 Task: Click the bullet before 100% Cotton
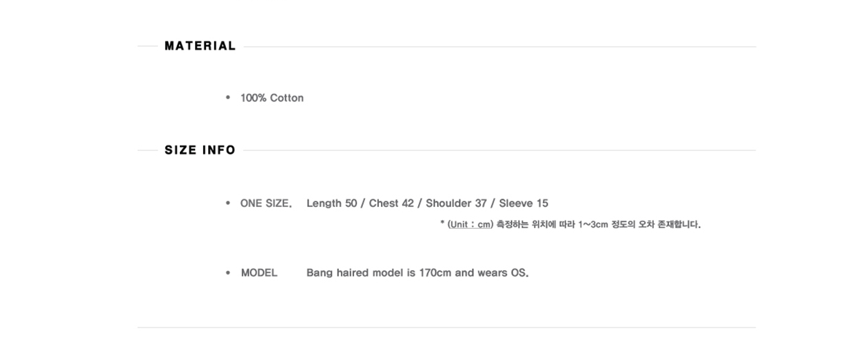point(228,98)
